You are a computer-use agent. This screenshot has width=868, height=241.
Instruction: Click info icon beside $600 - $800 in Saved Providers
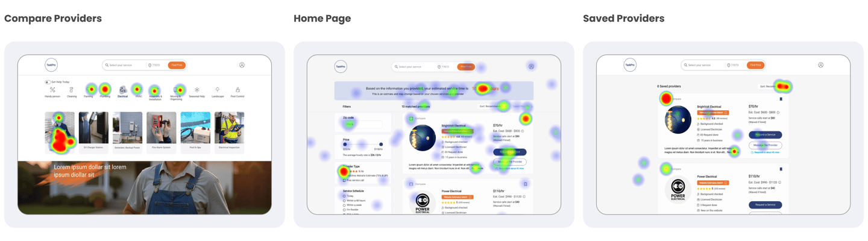(x=778, y=112)
